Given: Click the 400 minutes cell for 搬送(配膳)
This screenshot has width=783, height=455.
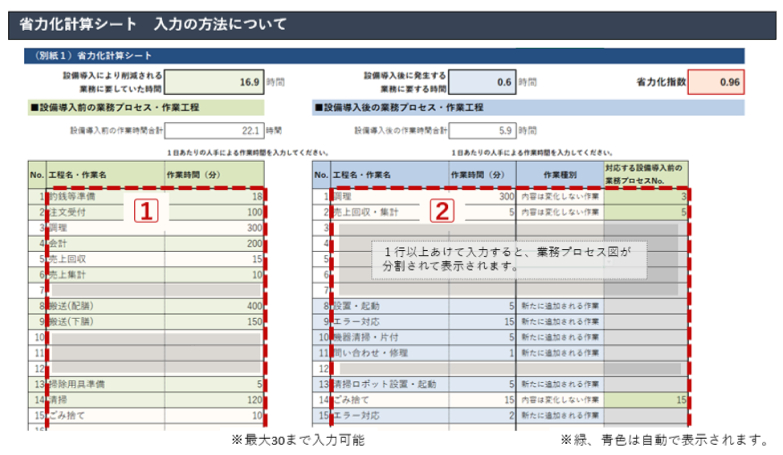Looking at the screenshot, I should [x=214, y=306].
